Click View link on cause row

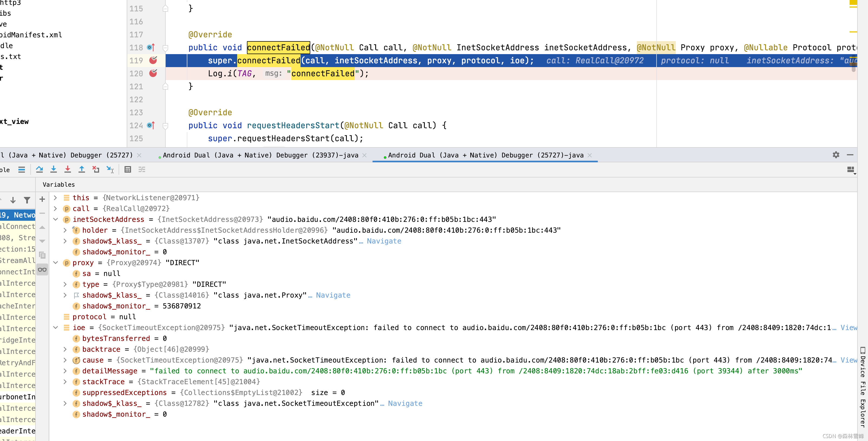click(849, 360)
